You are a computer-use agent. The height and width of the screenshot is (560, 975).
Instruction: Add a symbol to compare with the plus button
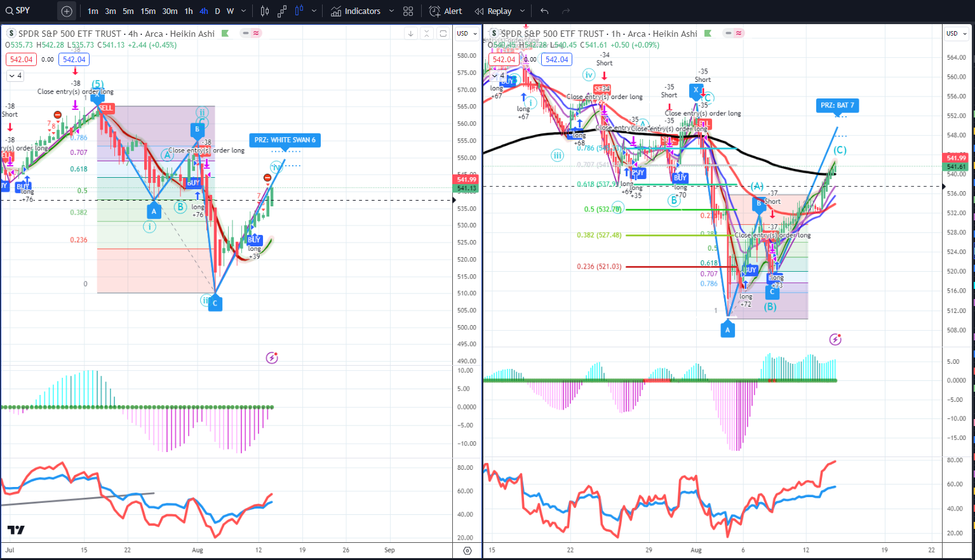pos(67,11)
